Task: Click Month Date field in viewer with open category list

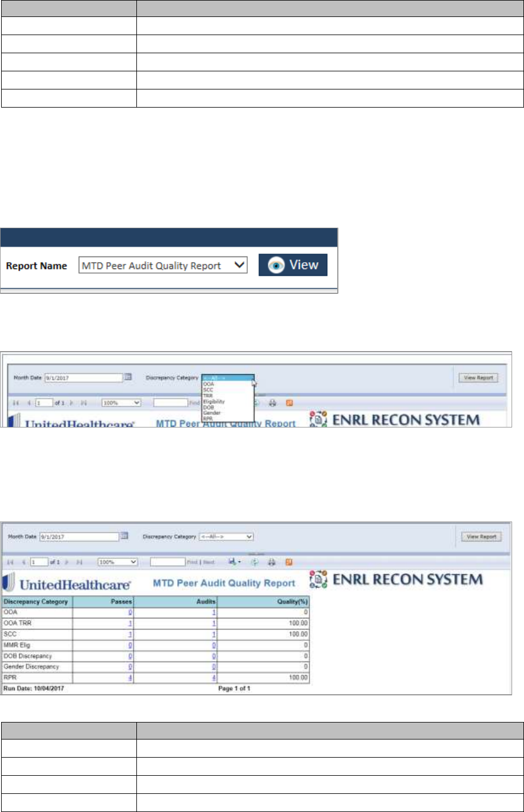Action: click(x=83, y=378)
